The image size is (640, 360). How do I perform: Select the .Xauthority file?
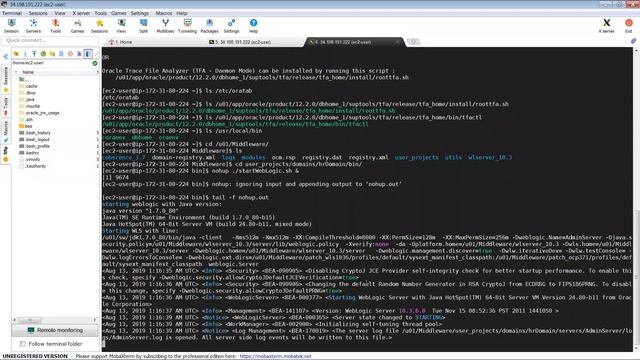33,166
